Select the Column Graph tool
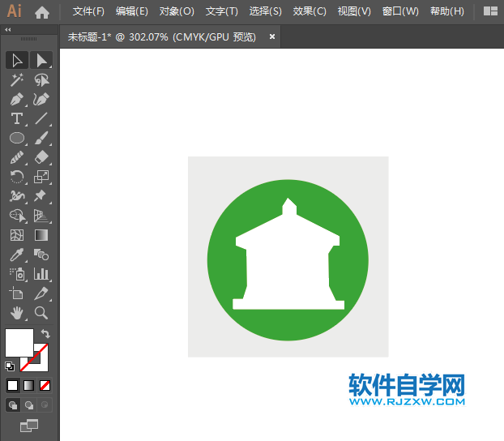The height and width of the screenshot is (441, 504). click(x=41, y=274)
